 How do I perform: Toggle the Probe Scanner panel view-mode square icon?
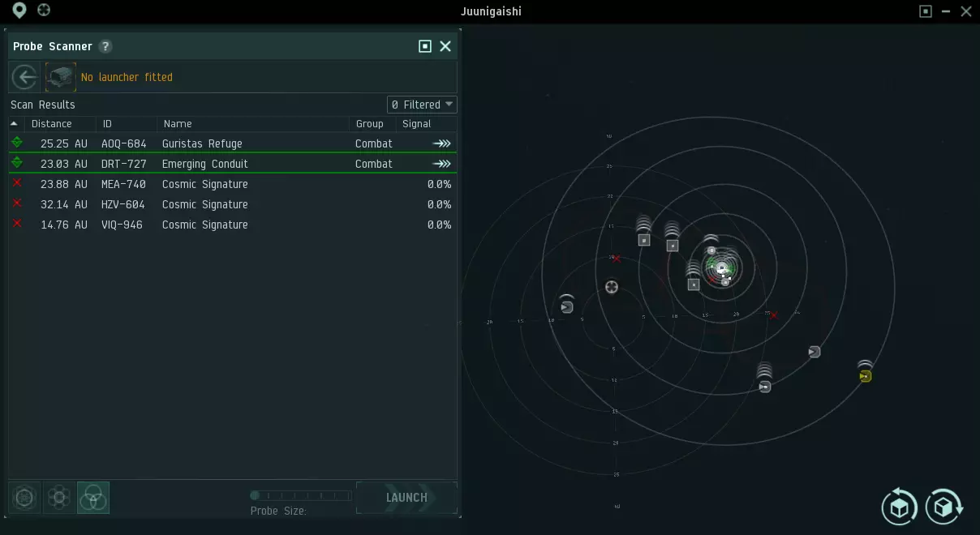tap(425, 46)
